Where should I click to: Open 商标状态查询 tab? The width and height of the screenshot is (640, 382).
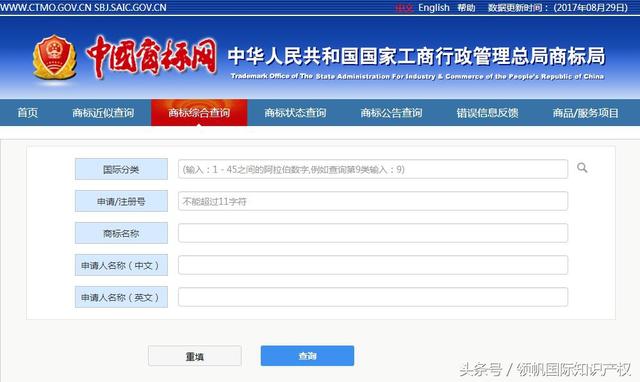point(295,113)
